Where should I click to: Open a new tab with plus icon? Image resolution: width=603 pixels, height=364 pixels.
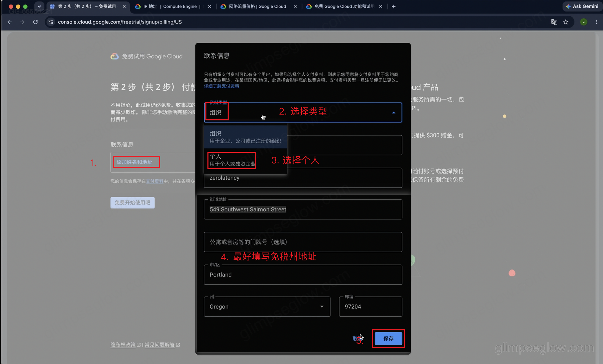[394, 6]
